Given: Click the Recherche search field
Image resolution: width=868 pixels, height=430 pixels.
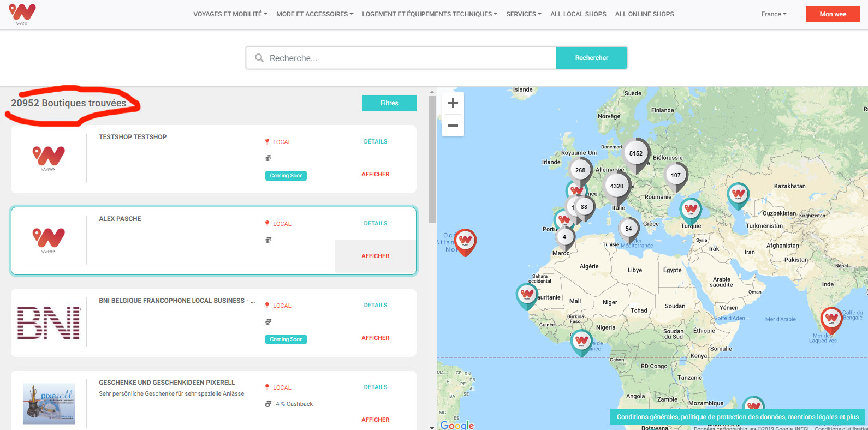Looking at the screenshot, I should (404, 58).
